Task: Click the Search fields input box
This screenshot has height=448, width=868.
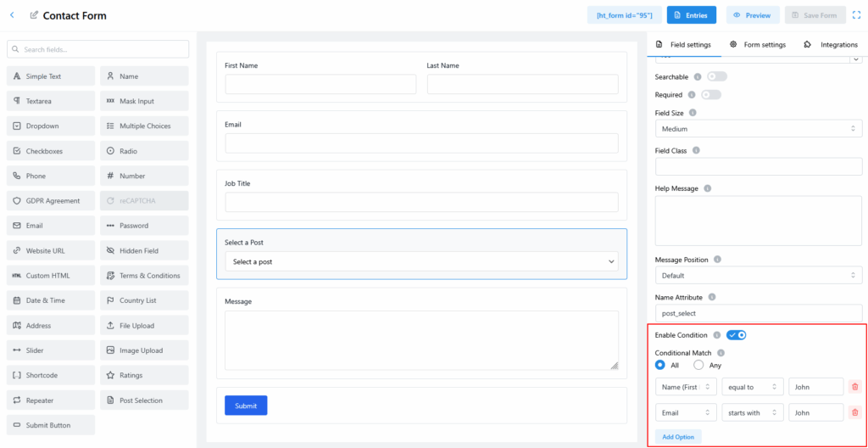Action: point(97,49)
